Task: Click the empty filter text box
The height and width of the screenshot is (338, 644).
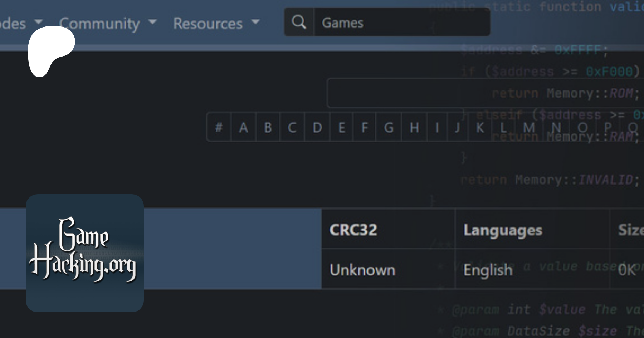Action: coord(394,93)
